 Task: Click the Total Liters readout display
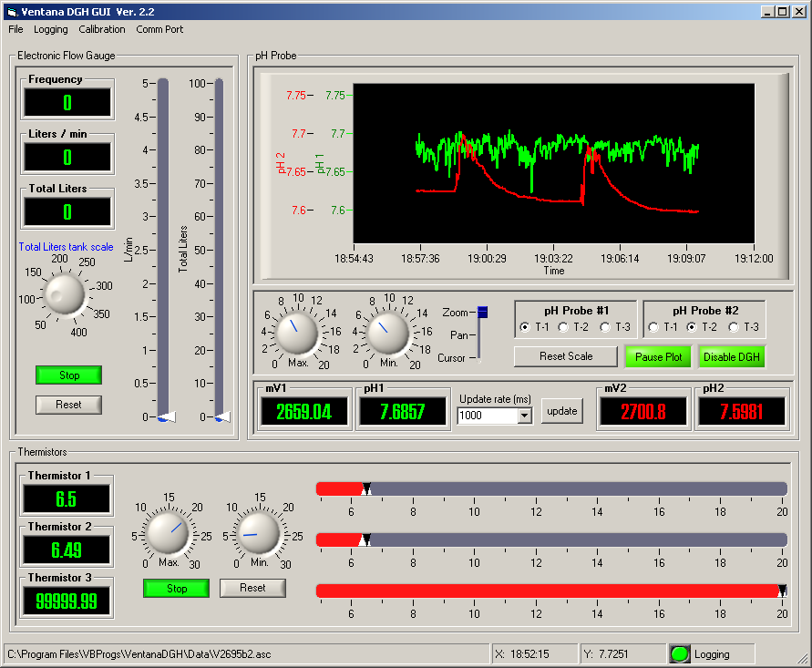click(x=67, y=211)
